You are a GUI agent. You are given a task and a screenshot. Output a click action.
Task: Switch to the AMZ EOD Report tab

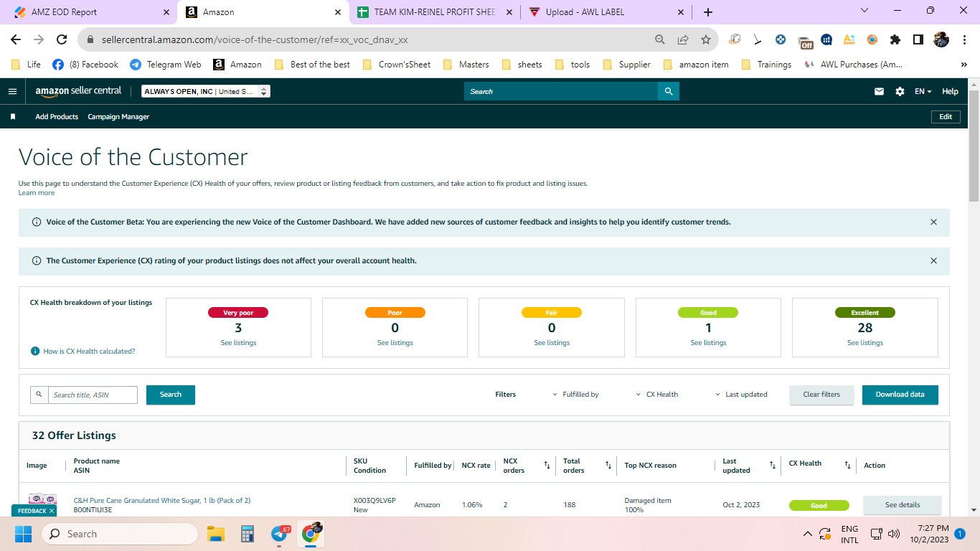point(88,12)
